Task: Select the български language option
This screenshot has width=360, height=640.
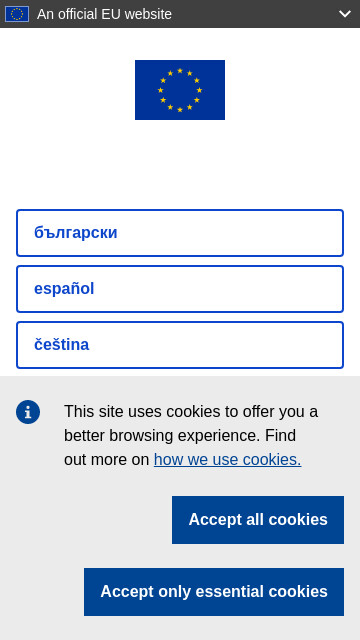Action: click(180, 233)
